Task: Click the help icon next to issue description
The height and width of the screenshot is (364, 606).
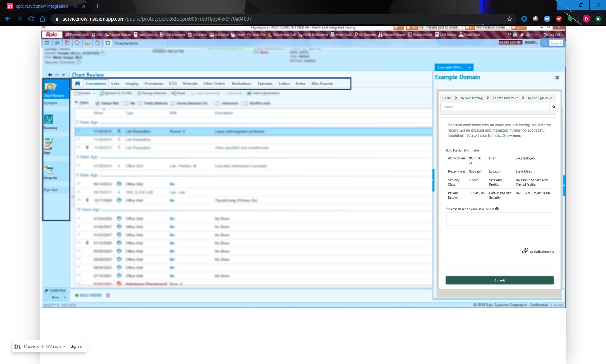Action: [497, 209]
